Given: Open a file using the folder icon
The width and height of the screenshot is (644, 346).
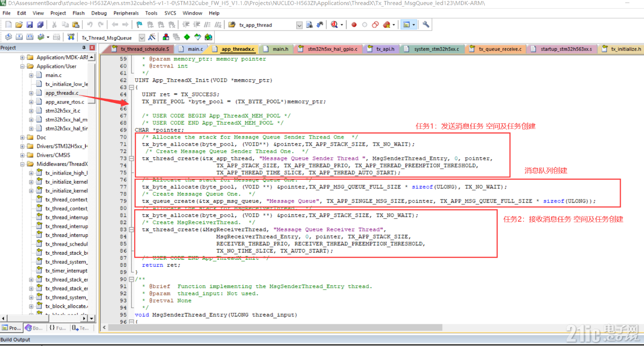Looking at the screenshot, I should pos(19,24).
